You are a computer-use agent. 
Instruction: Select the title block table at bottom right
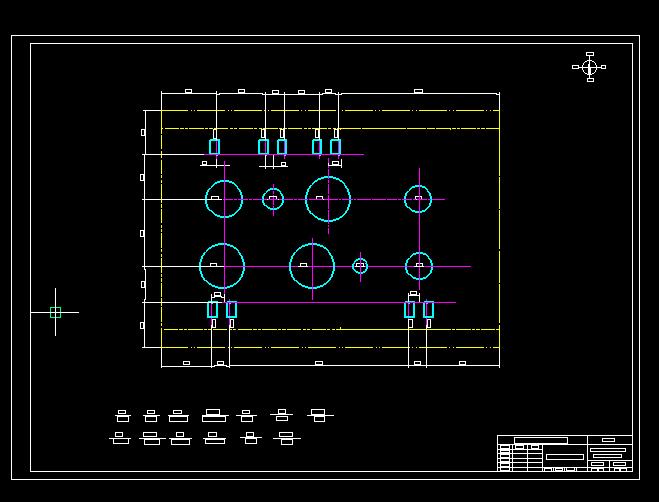point(565,453)
